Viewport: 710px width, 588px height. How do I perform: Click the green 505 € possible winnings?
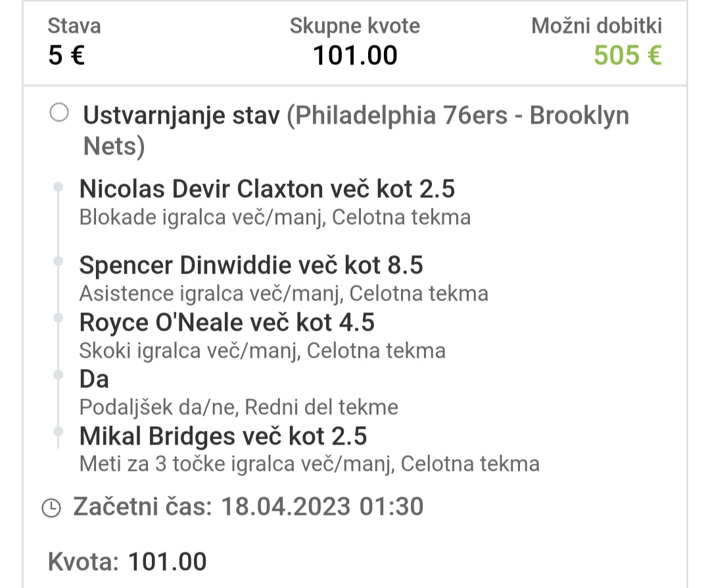point(628,55)
